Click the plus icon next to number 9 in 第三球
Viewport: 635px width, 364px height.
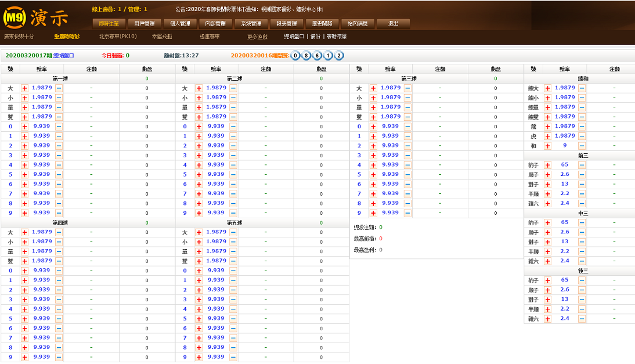click(x=373, y=212)
